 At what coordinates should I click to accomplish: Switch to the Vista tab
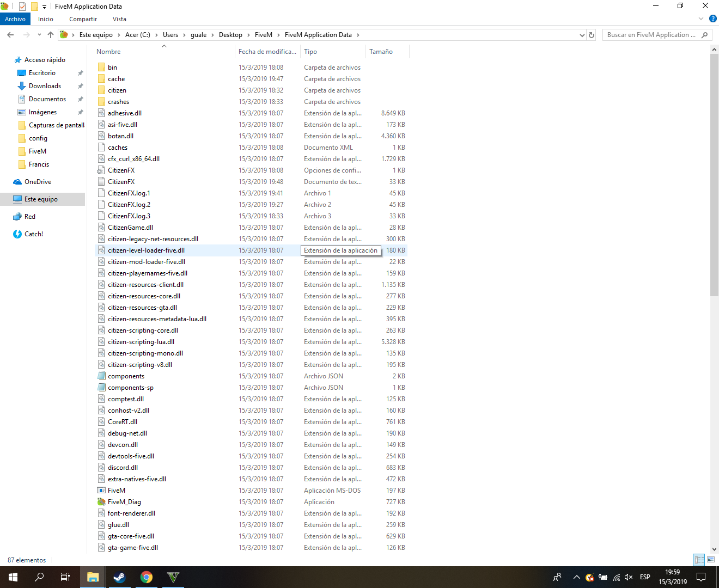point(119,19)
